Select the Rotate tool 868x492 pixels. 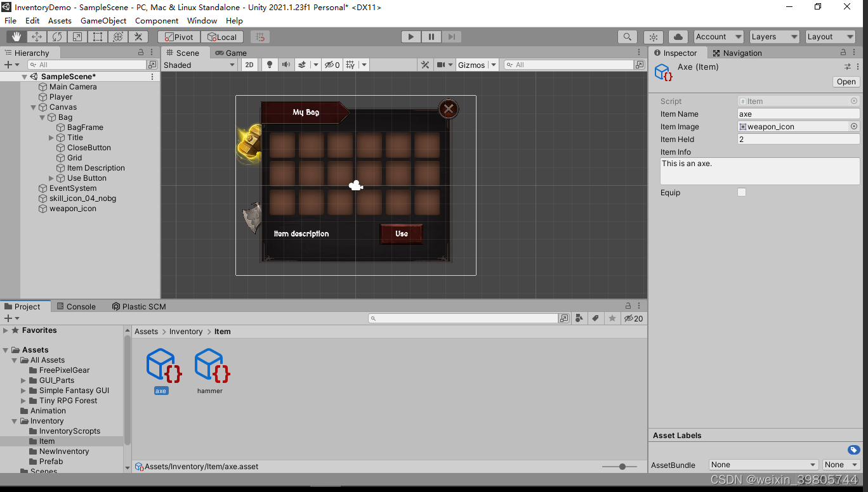pyautogui.click(x=57, y=37)
